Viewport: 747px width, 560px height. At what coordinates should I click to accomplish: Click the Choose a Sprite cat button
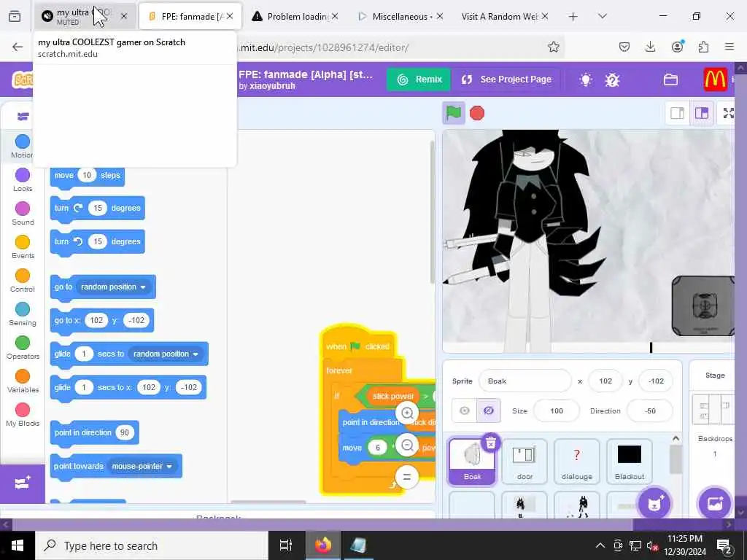pyautogui.click(x=654, y=503)
